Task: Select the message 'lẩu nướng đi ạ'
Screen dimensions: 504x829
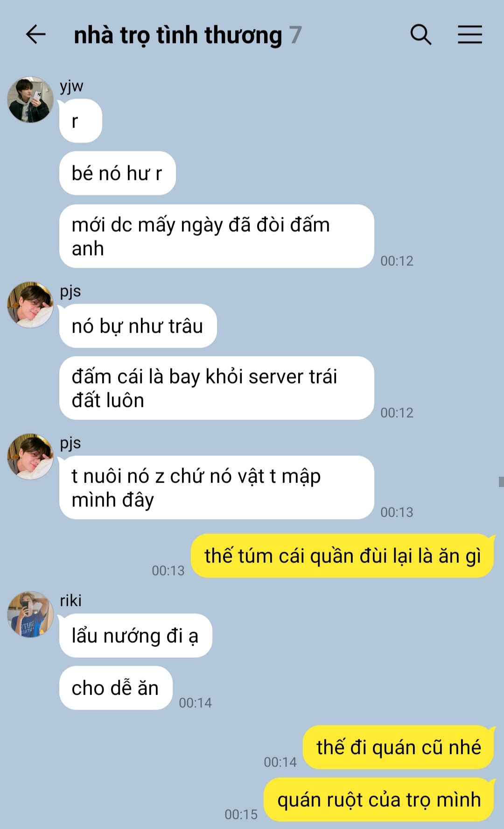Action: 135,636
